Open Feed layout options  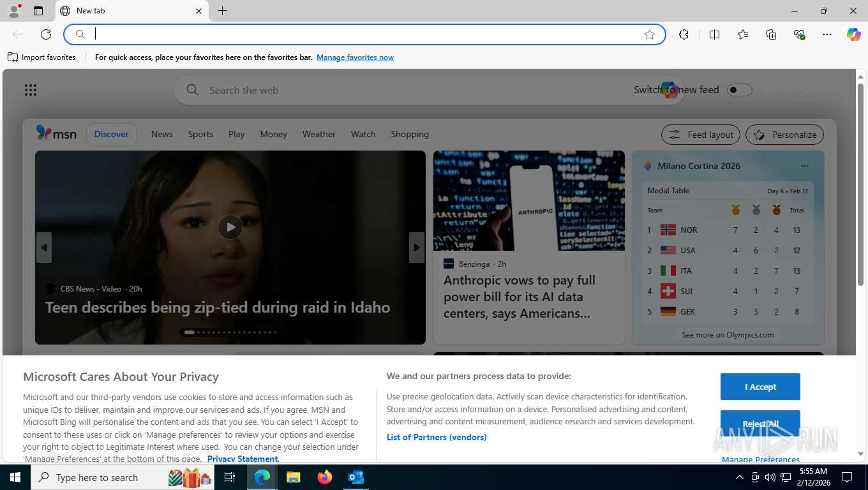701,135
